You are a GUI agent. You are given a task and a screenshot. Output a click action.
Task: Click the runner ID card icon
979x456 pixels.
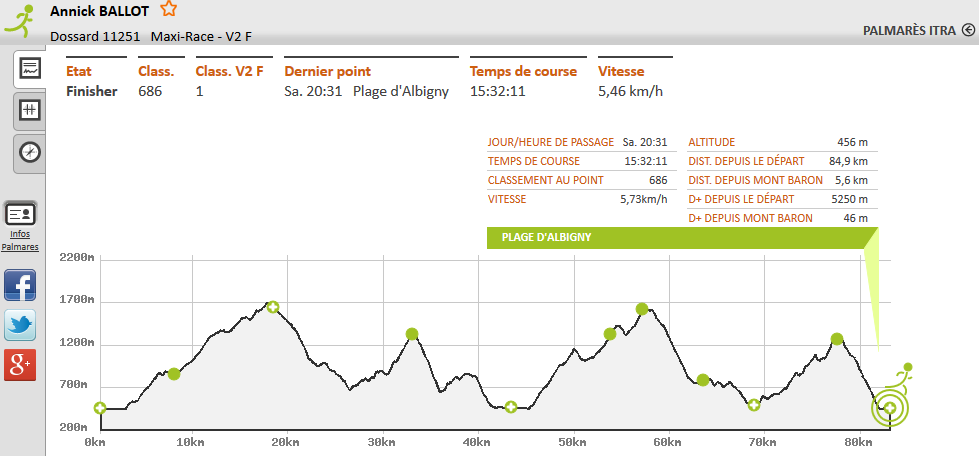point(20,214)
